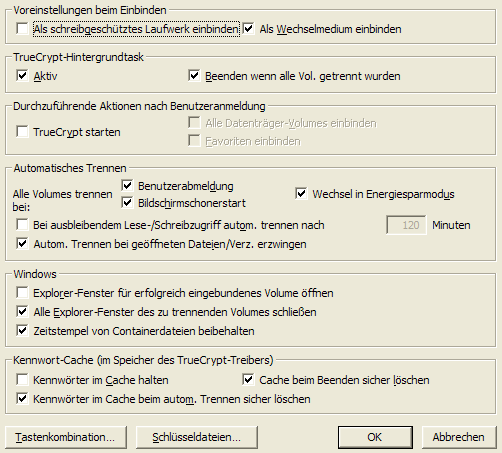Click the 'Minuten' label text
Image resolution: width=502 pixels, height=453 pixels.
pyautogui.click(x=451, y=225)
